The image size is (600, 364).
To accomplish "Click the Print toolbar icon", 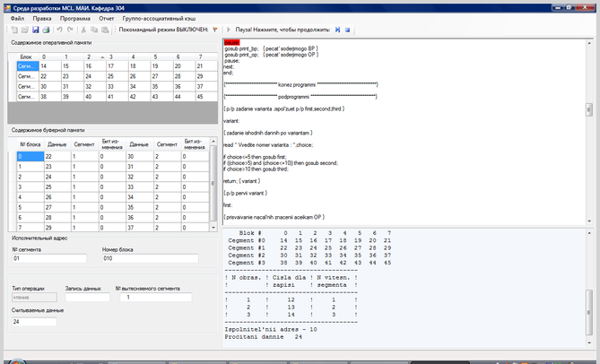I will 45,29.
